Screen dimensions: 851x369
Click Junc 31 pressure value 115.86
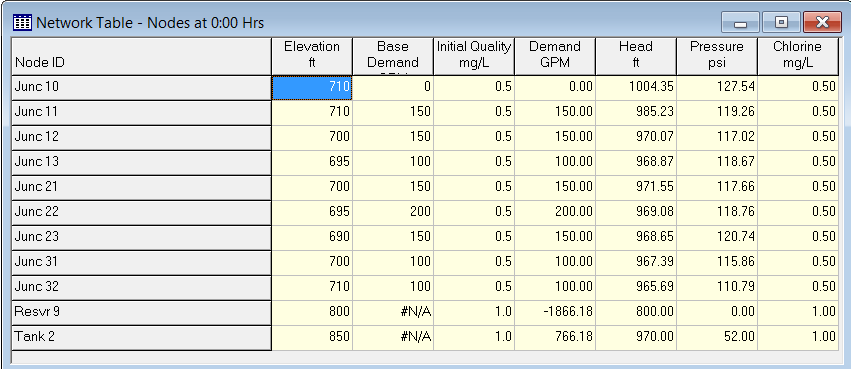717,263
